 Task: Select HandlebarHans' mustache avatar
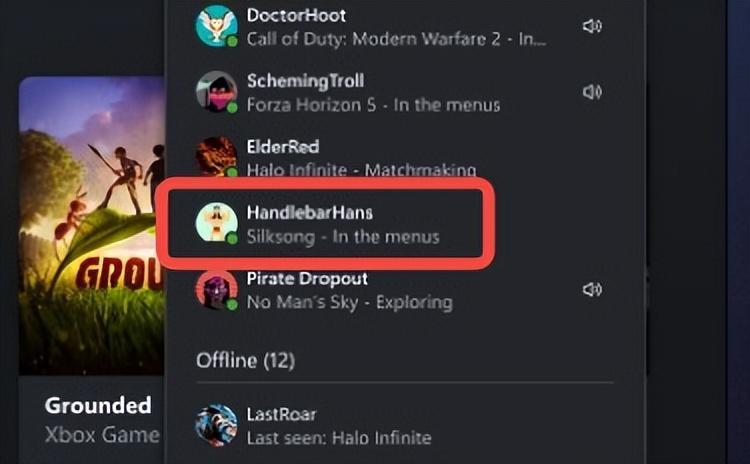click(x=216, y=223)
